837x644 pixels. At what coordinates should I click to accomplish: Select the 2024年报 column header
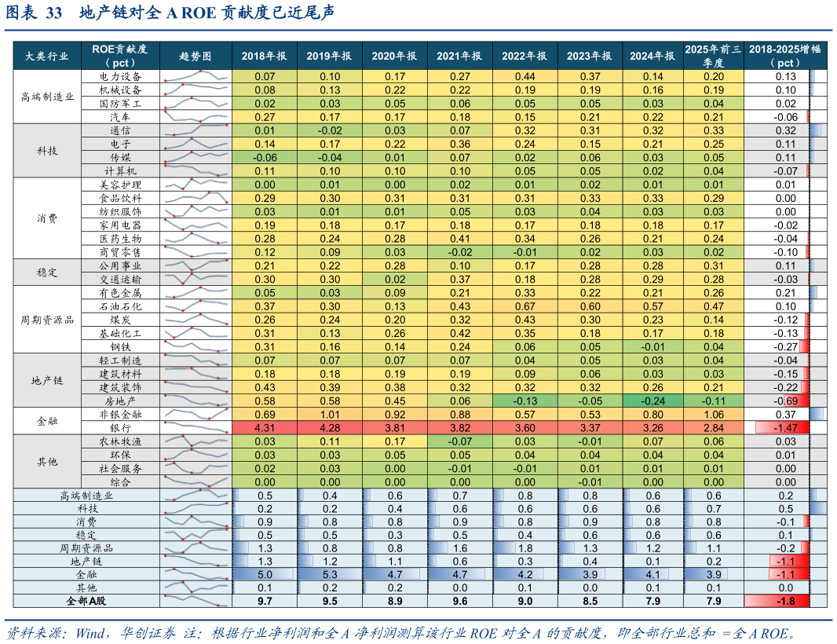click(x=652, y=56)
